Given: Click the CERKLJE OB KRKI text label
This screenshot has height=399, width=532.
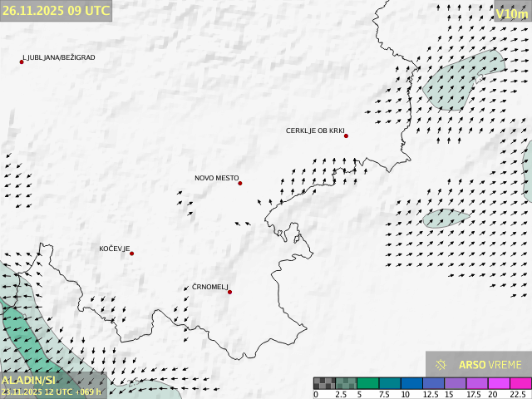Looking at the screenshot, I should pyautogui.click(x=314, y=131).
